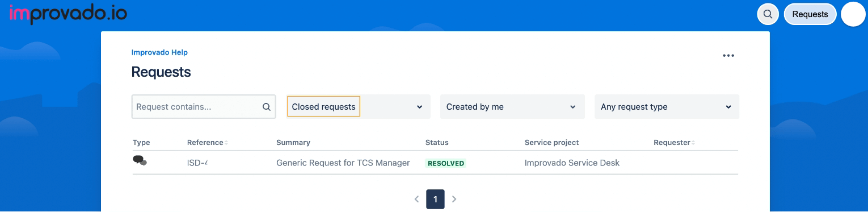868x212 pixels.
Task: Expand the Closed requests status dropdown
Action: [x=359, y=107]
